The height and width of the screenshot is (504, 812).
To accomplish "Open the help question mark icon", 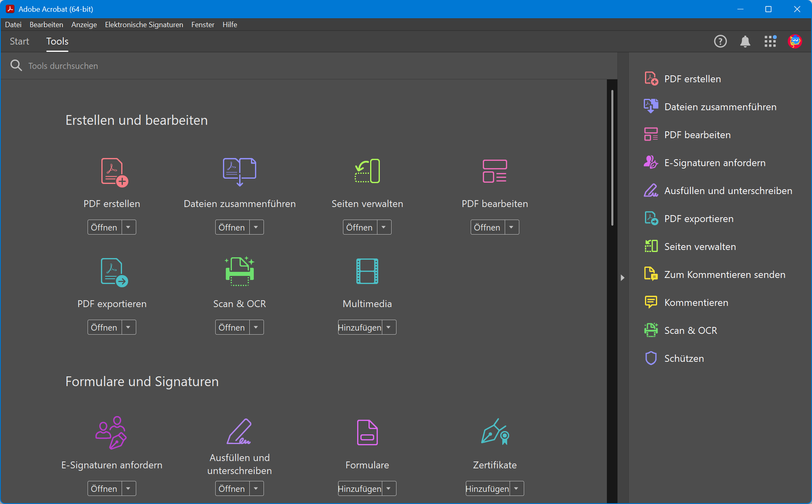I will click(720, 41).
